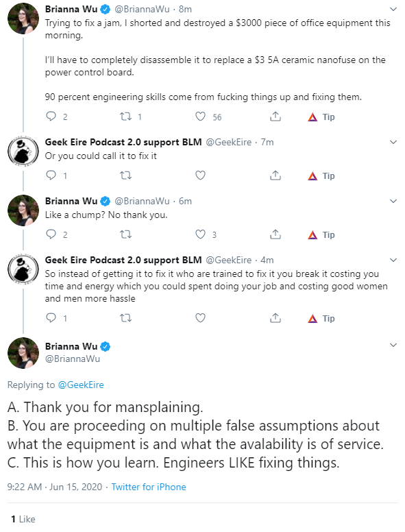Open the Twitter for iPhone link
Image resolution: width=405 pixels, height=532 pixels.
click(149, 487)
